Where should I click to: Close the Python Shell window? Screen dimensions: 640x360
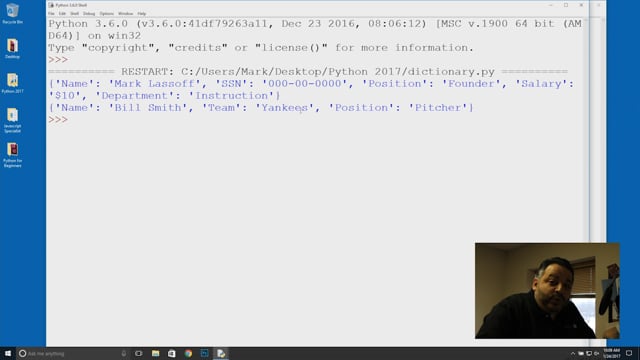(x=581, y=5)
